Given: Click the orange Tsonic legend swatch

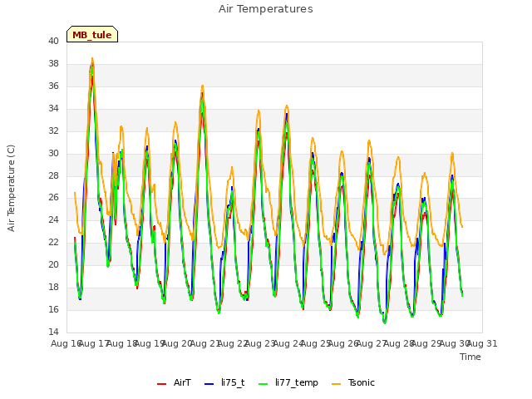Looking at the screenshot, I should pos(336,383).
